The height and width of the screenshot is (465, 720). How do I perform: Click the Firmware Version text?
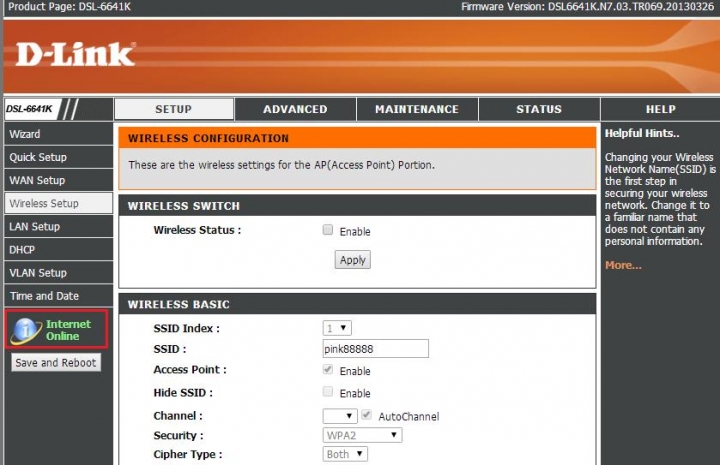tap(587, 6)
